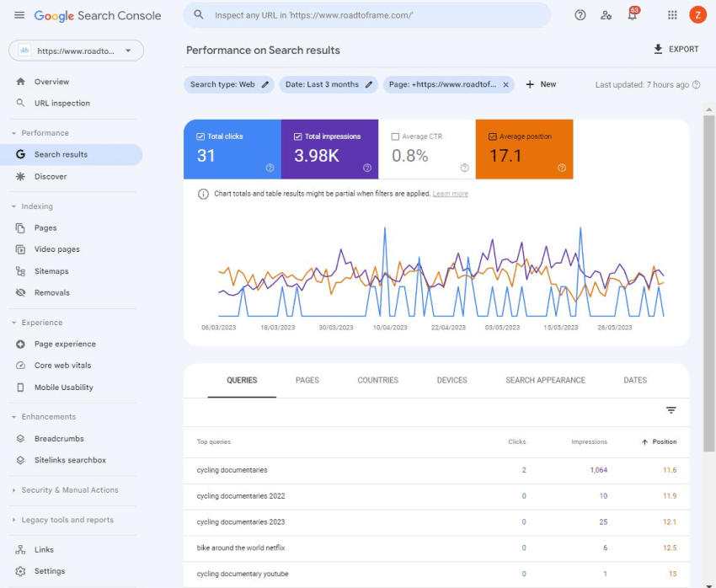This screenshot has height=588, width=716.
Task: Toggle the Total clicks checkbox
Action: click(200, 136)
